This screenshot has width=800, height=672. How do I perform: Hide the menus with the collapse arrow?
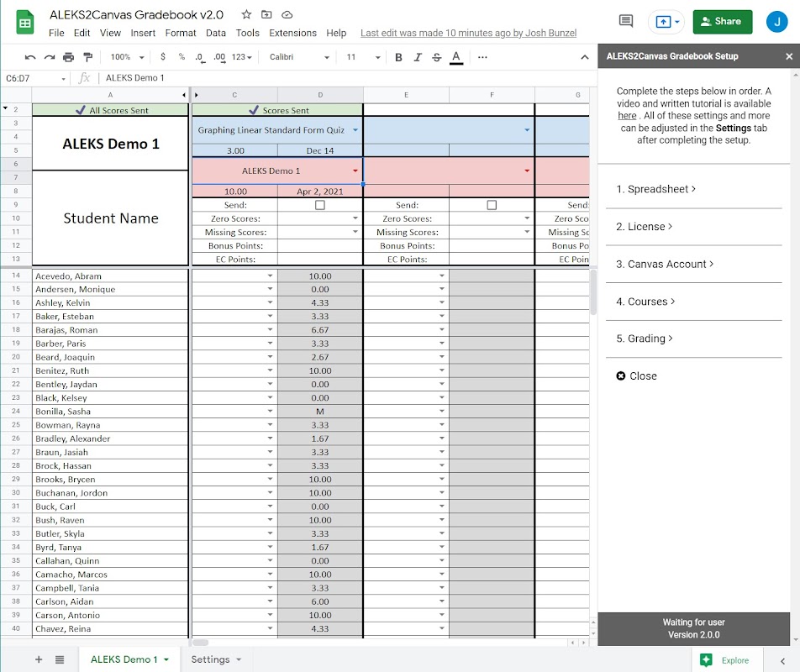pyautogui.click(x=585, y=57)
